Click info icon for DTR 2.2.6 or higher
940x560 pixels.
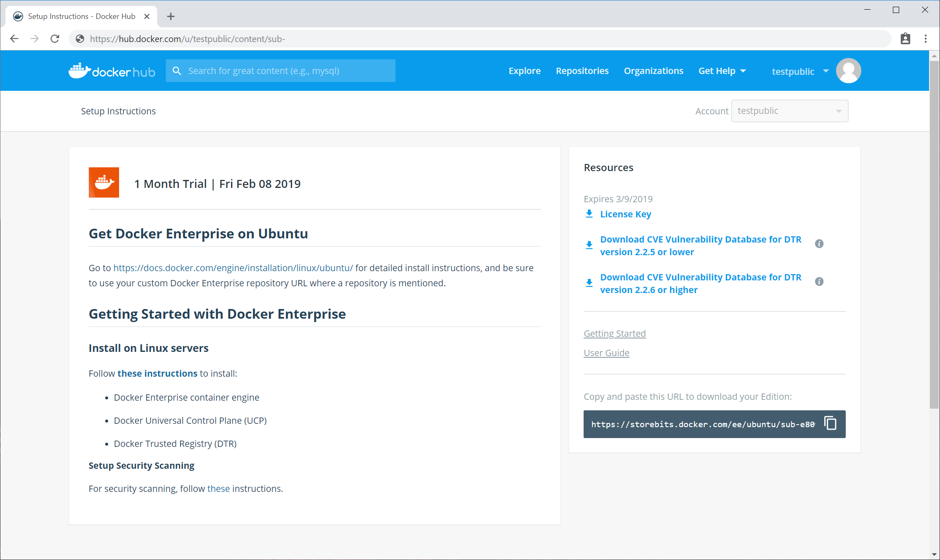click(819, 282)
